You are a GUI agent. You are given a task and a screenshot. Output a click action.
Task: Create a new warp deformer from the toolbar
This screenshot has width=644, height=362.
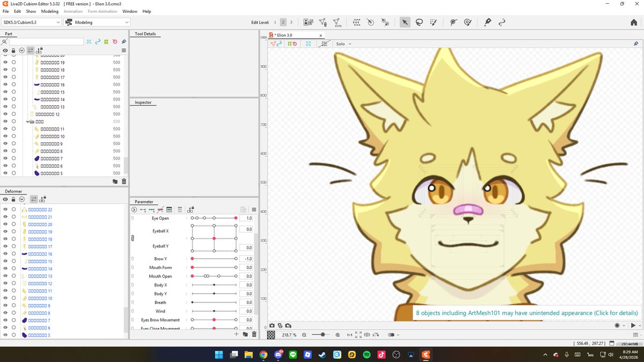point(356,22)
